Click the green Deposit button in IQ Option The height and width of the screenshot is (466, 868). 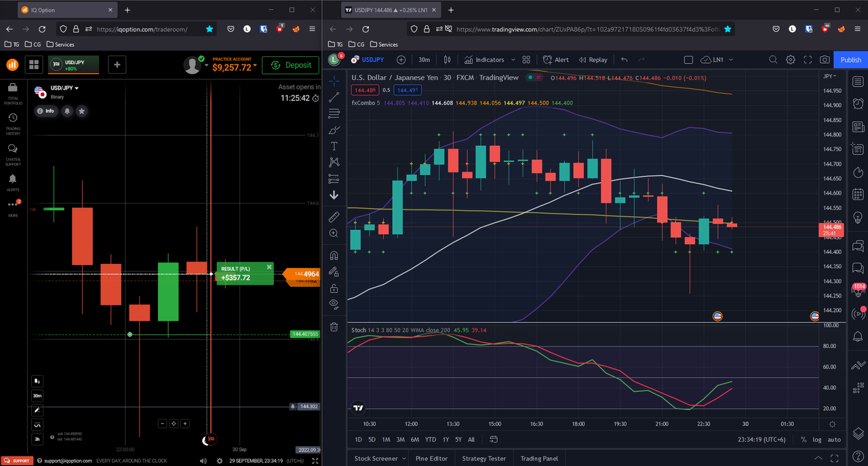coord(290,65)
